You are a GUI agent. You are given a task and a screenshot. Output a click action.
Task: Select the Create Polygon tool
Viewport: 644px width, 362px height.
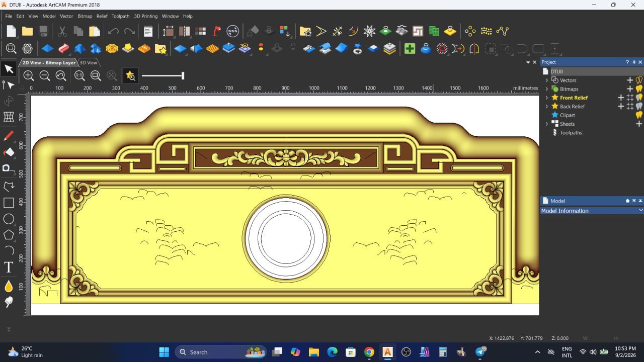coord(9,235)
